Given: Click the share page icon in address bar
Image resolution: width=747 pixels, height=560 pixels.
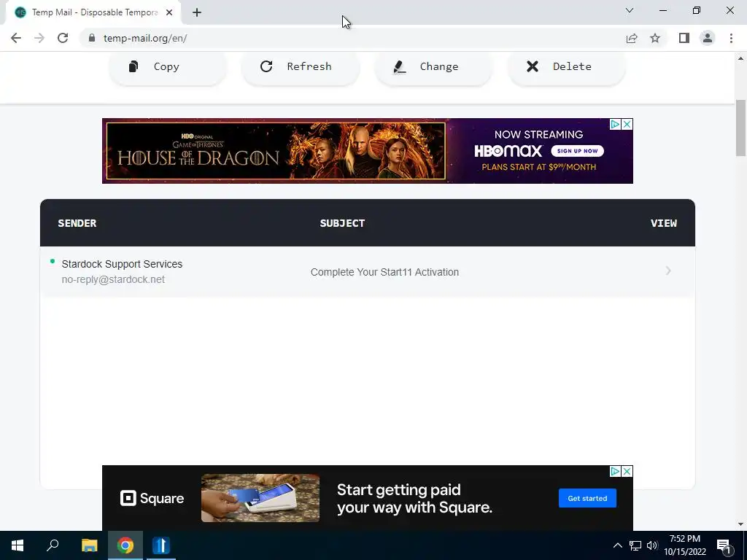Looking at the screenshot, I should pyautogui.click(x=632, y=38).
